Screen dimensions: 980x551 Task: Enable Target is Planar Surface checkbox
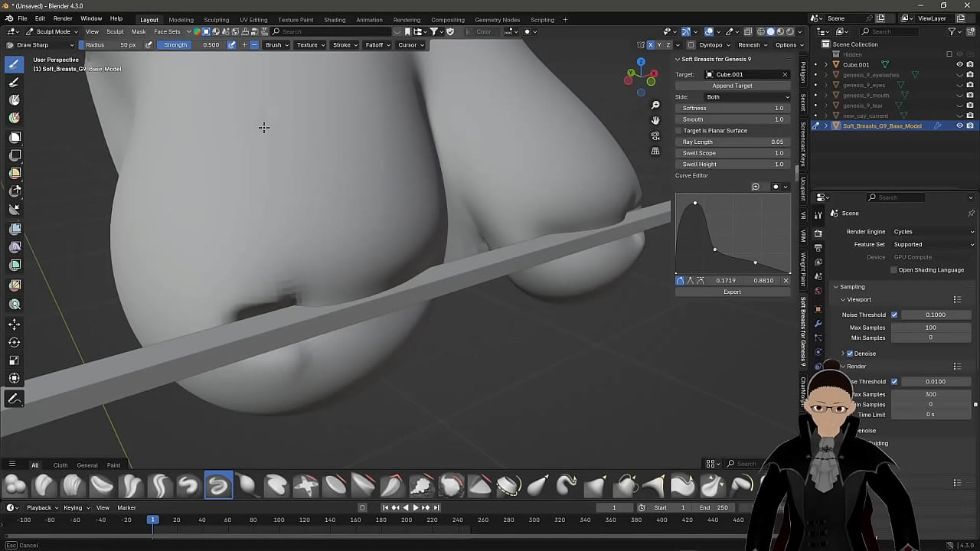[679, 131]
